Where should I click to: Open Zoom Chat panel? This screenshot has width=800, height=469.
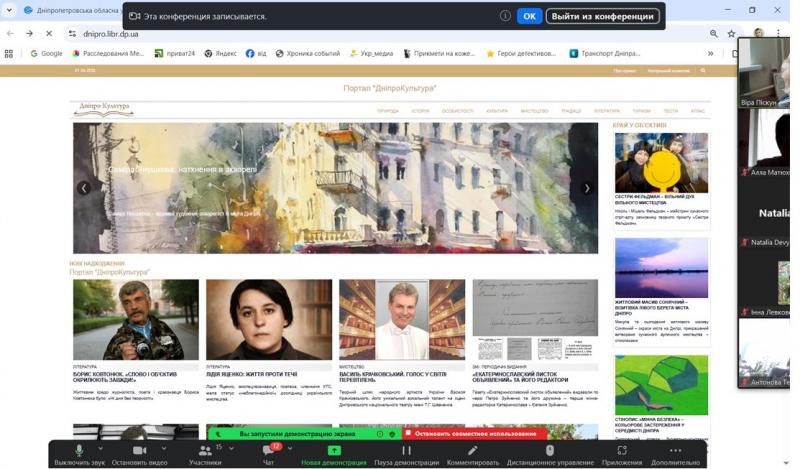tap(268, 452)
